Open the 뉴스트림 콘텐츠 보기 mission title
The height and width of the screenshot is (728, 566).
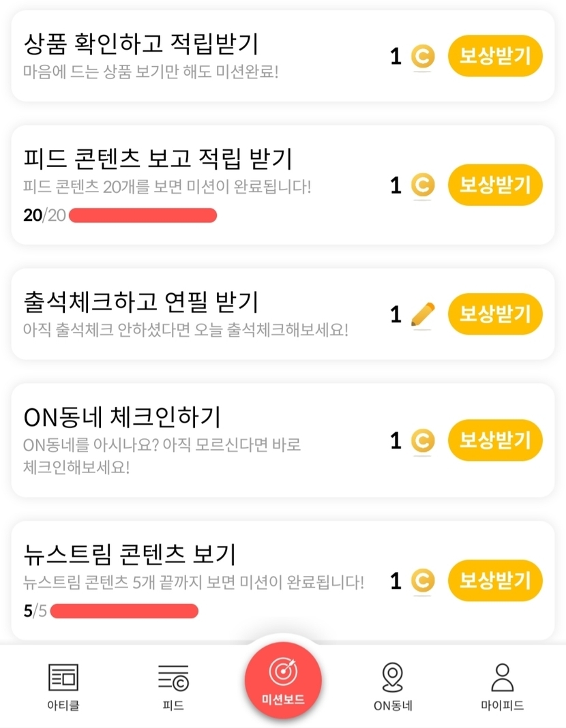coord(130,554)
